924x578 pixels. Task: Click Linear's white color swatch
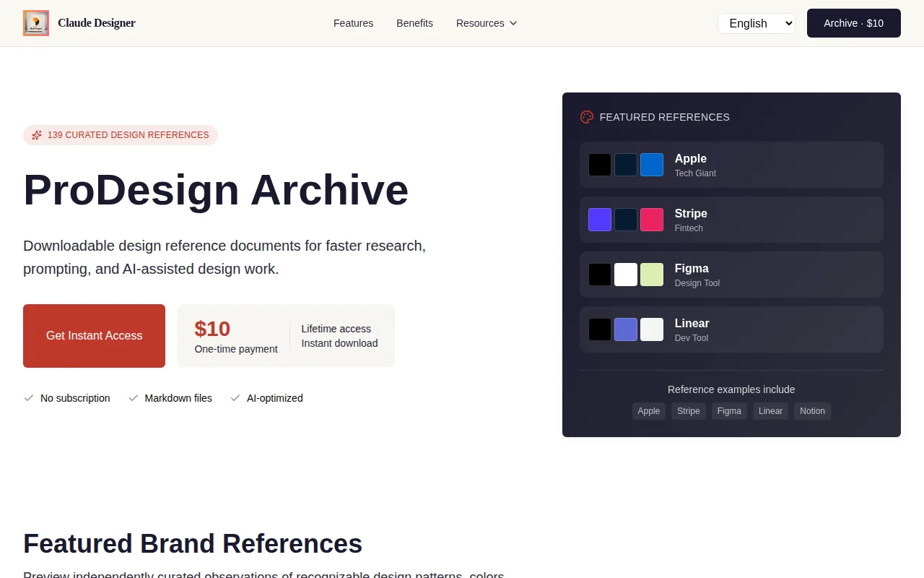tap(652, 329)
